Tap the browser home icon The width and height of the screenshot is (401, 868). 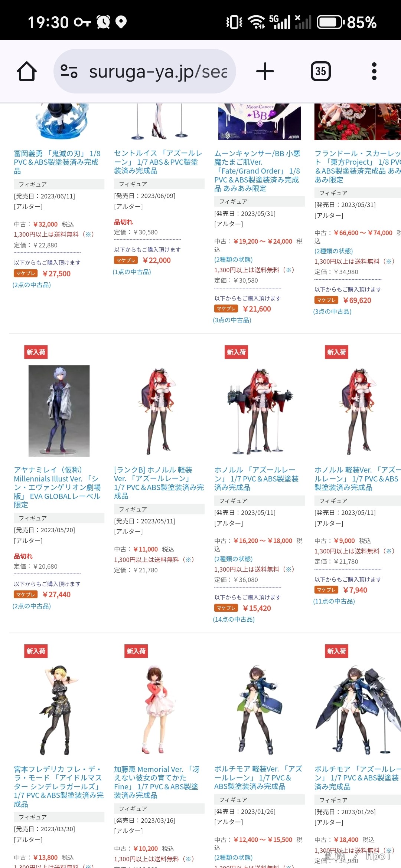(x=27, y=71)
